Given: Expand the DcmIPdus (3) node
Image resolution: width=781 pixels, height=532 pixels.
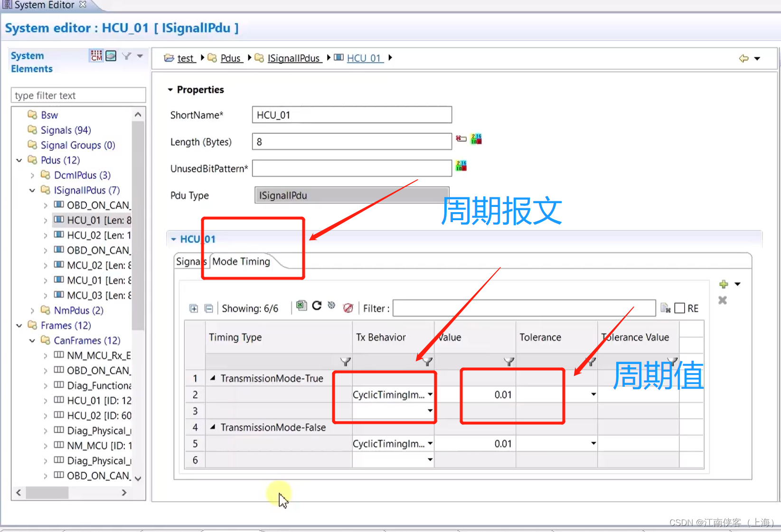Looking at the screenshot, I should 32,176.
